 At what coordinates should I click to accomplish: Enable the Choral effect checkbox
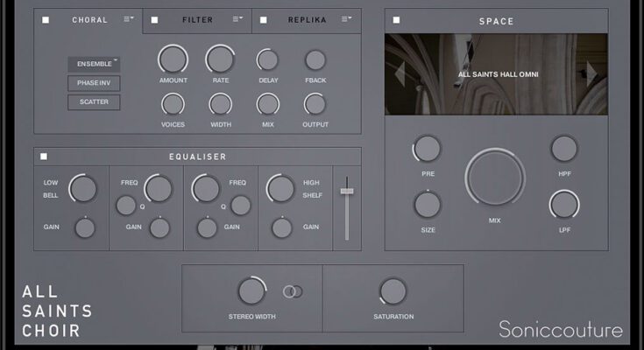(46, 19)
